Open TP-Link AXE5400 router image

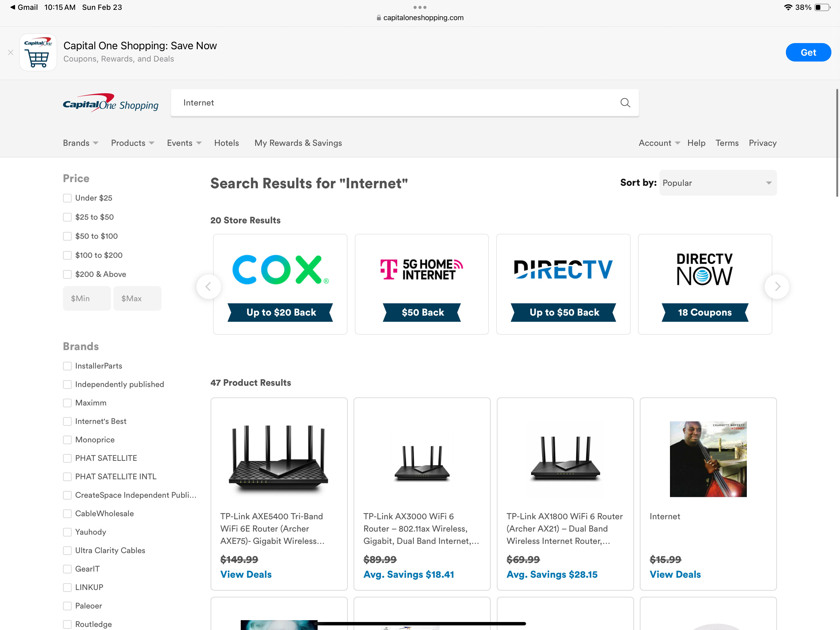(279, 459)
